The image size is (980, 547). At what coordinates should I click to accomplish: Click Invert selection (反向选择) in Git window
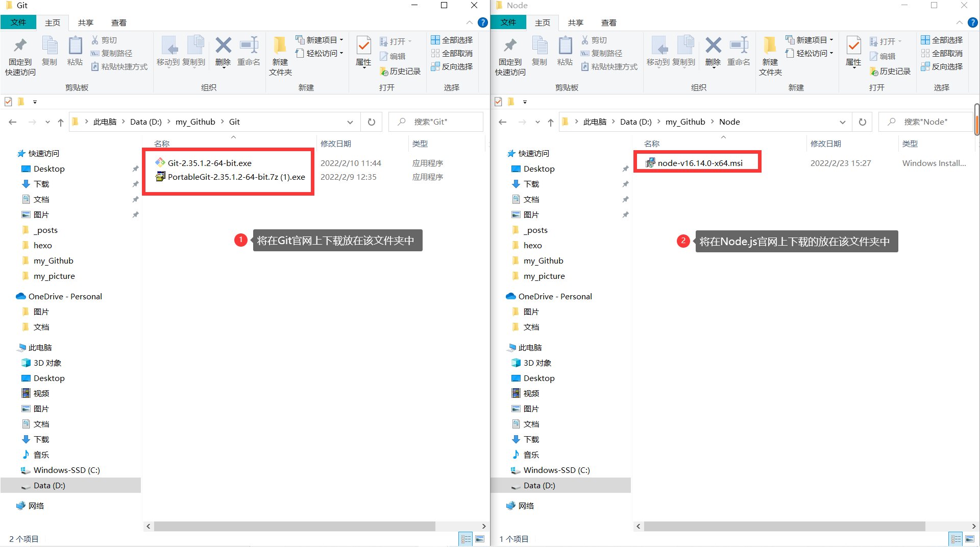click(x=452, y=66)
